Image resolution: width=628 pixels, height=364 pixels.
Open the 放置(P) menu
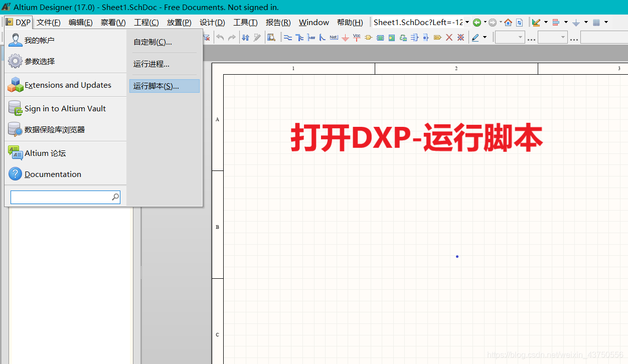pyautogui.click(x=179, y=22)
